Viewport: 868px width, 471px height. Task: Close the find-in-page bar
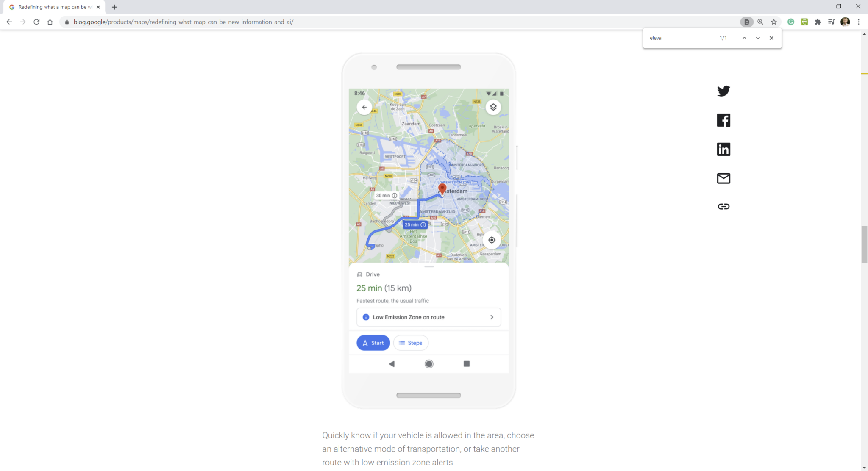point(771,38)
